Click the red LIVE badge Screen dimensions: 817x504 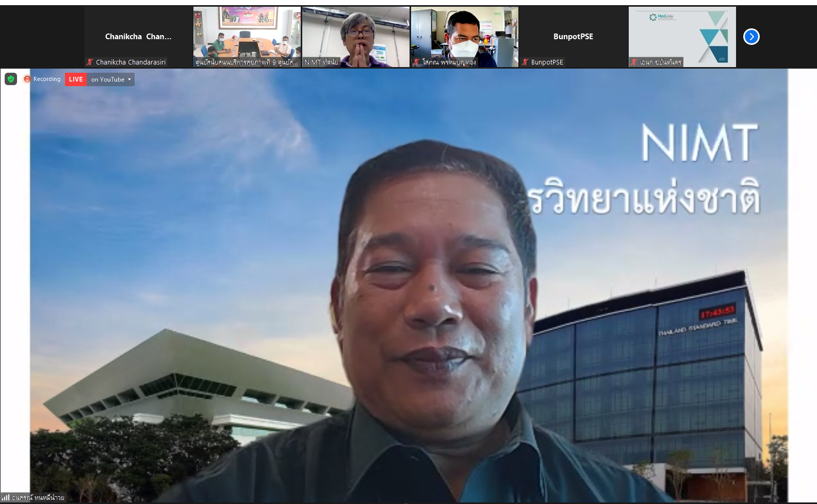point(76,79)
